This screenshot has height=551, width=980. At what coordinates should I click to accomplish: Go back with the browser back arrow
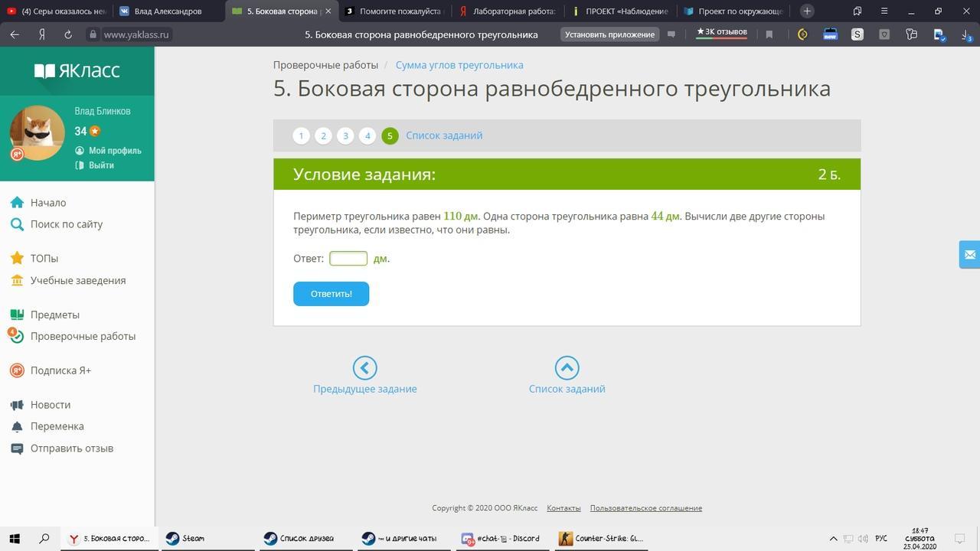coord(15,34)
